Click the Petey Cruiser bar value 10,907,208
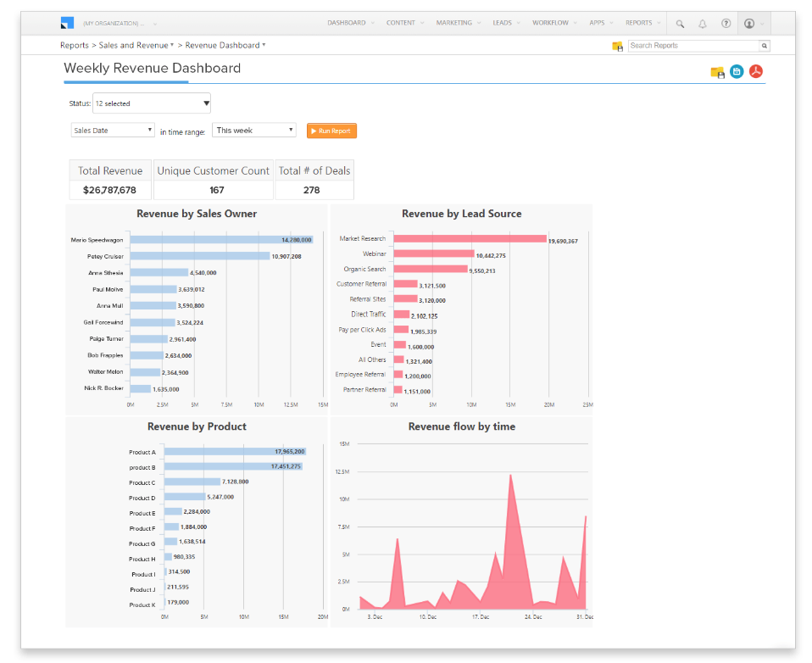 pyautogui.click(x=286, y=256)
